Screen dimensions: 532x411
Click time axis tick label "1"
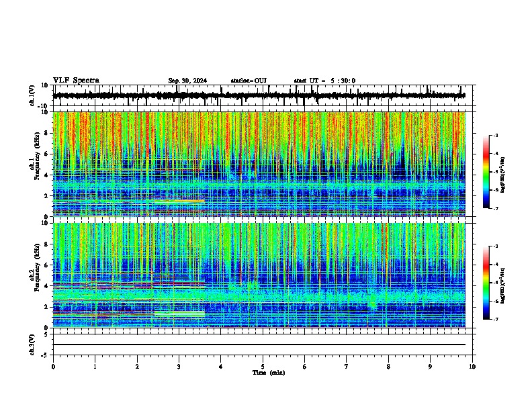(95, 367)
